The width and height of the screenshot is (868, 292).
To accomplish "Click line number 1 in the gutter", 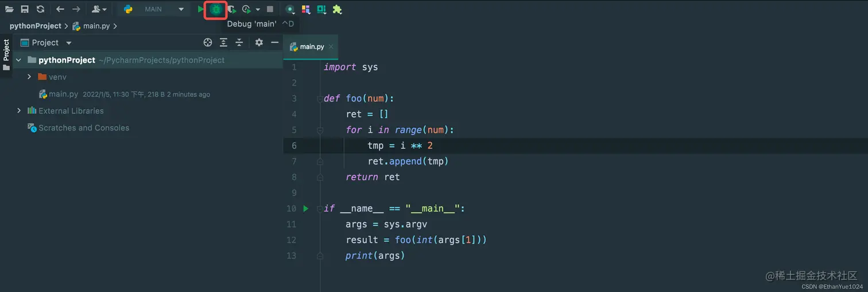I will click(294, 67).
